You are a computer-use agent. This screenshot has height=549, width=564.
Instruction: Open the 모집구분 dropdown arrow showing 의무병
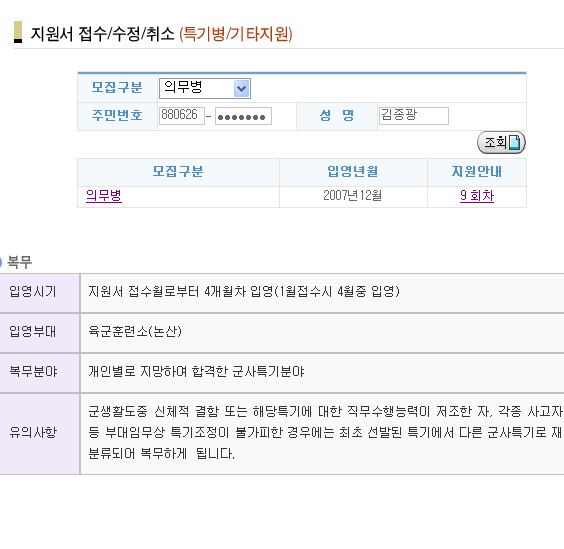241,88
